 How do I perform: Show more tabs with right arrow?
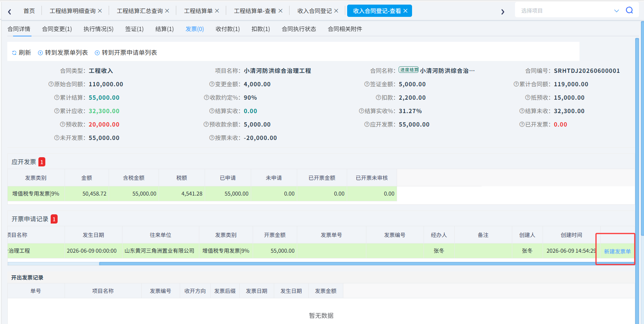[502, 12]
